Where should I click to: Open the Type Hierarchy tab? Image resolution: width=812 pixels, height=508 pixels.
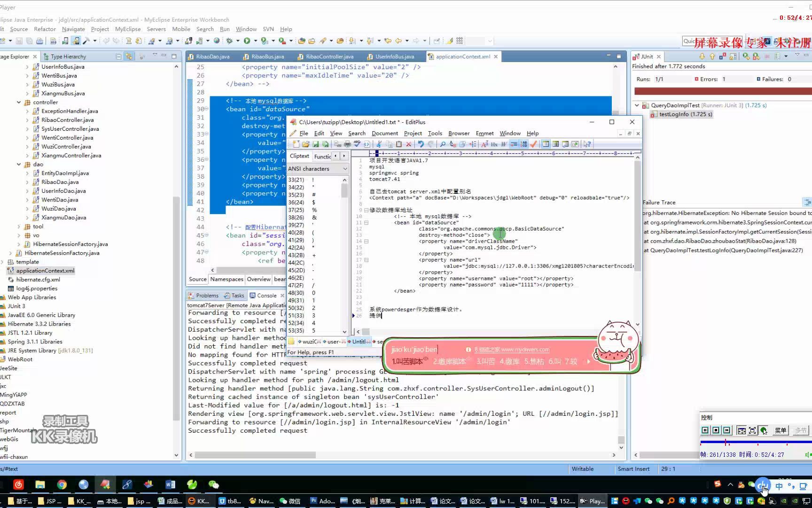tap(64, 56)
